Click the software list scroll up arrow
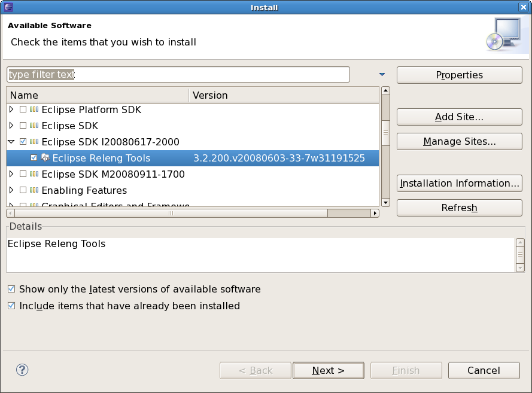532x393 pixels. point(385,91)
